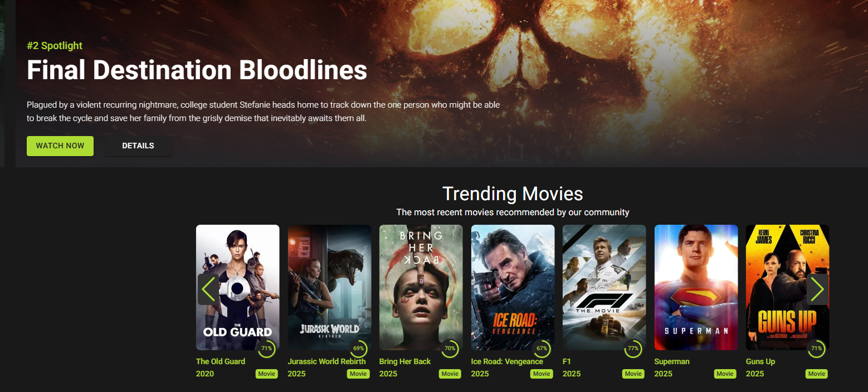Click the Movie badge under Guns Up
The height and width of the screenshot is (392, 868).
pyautogui.click(x=817, y=374)
